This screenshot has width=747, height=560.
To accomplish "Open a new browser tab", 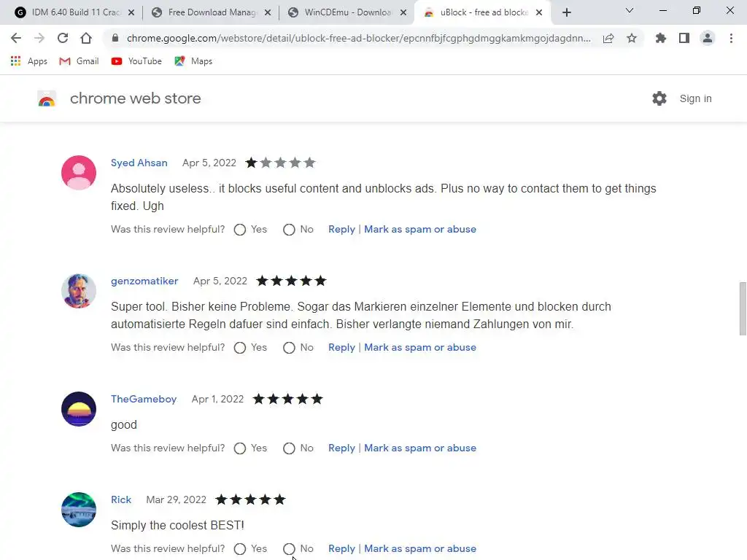I will click(x=566, y=13).
